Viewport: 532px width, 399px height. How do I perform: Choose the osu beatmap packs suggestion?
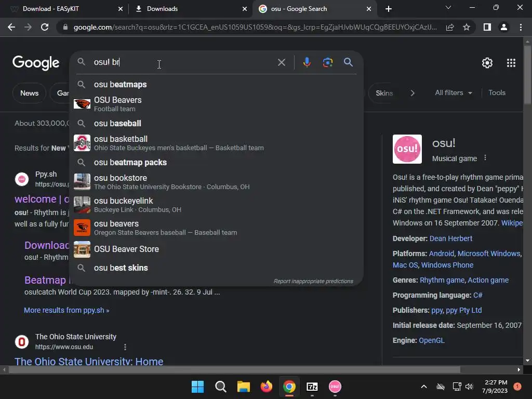[217, 163]
